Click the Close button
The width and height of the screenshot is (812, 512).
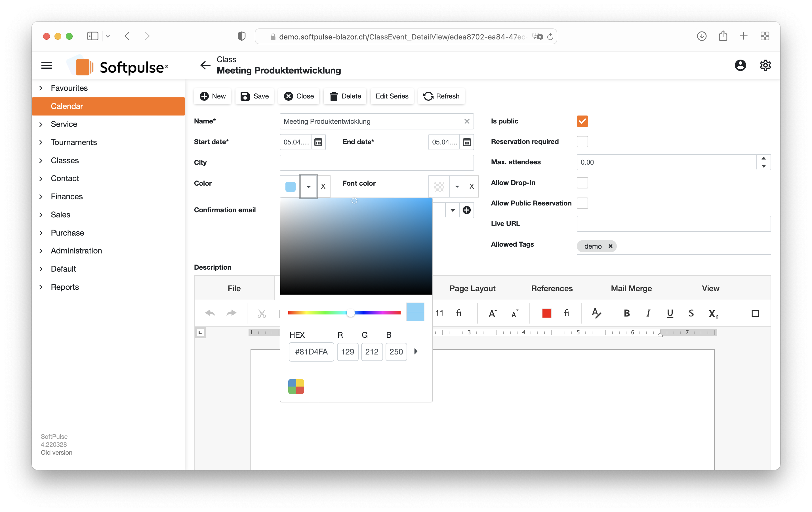(x=299, y=96)
